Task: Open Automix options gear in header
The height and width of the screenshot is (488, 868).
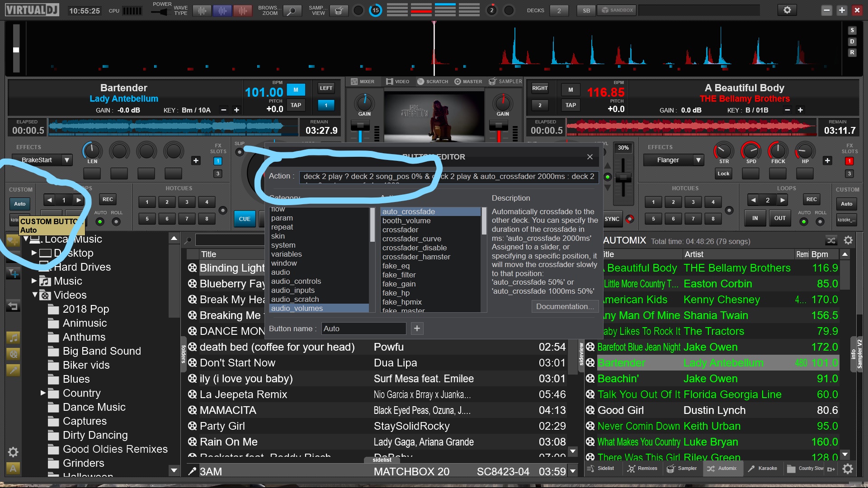Action: point(848,240)
